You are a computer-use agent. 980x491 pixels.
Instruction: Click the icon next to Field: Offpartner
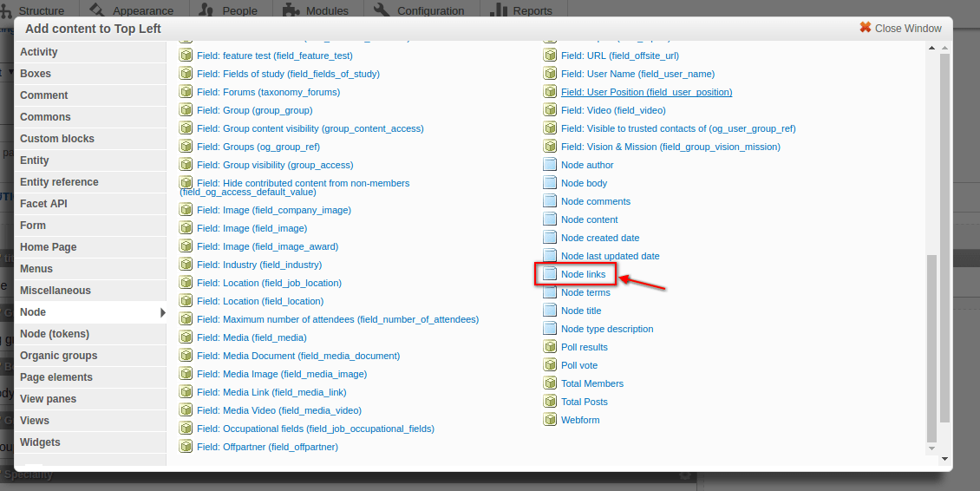(x=186, y=447)
